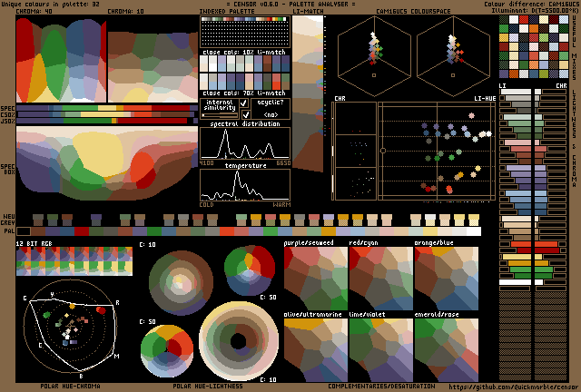Open the lime/violet mix tile
Image resolution: width=581 pixels, height=392 pixels.
point(381,350)
